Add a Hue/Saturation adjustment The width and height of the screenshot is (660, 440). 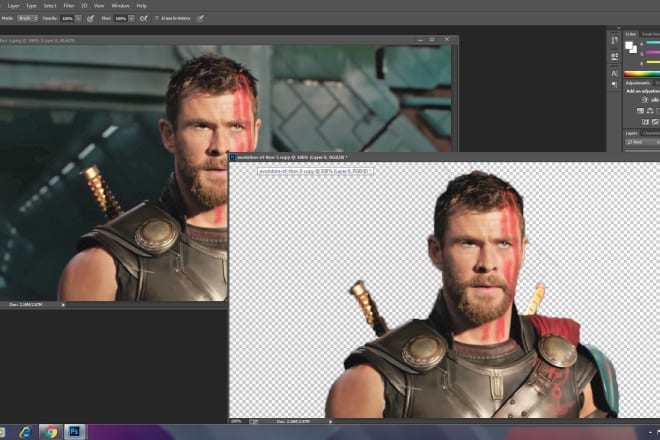click(640, 111)
